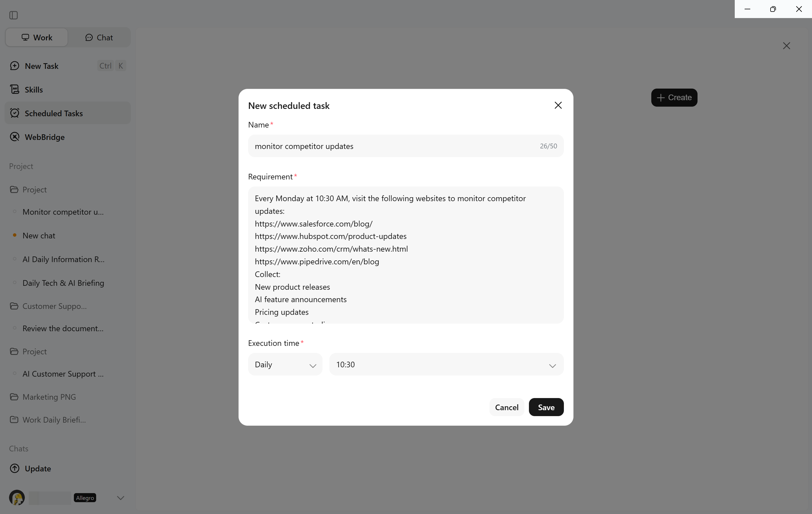Expand the account menu chevron

(x=120, y=498)
